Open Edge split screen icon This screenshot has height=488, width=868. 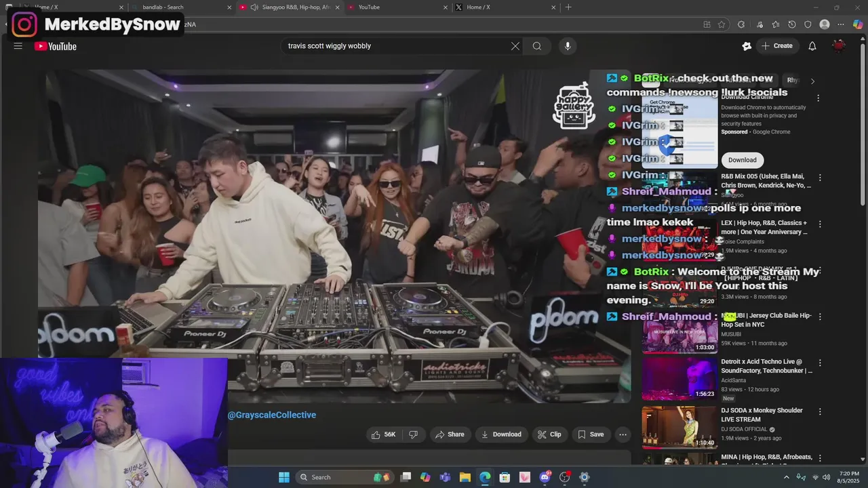click(707, 24)
